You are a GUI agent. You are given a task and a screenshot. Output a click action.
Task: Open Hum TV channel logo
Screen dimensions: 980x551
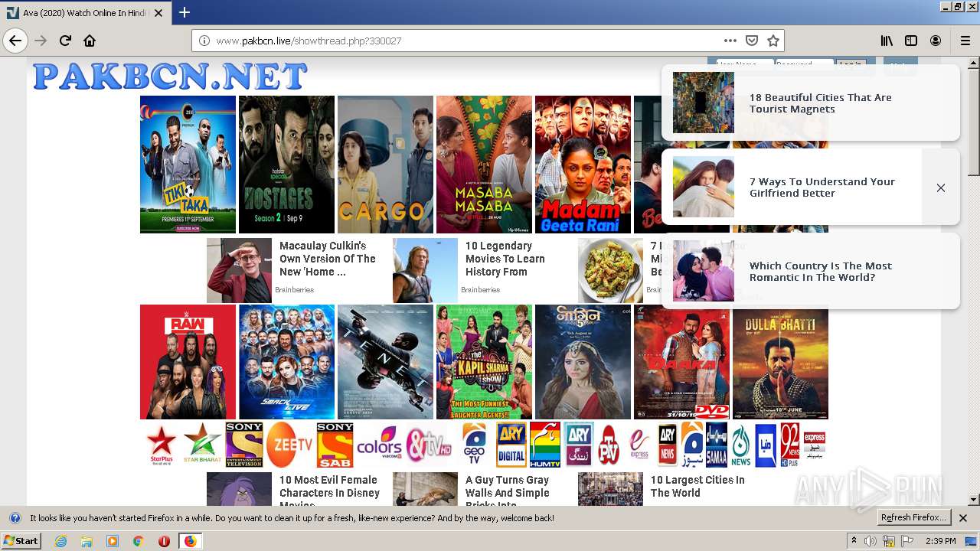545,445
